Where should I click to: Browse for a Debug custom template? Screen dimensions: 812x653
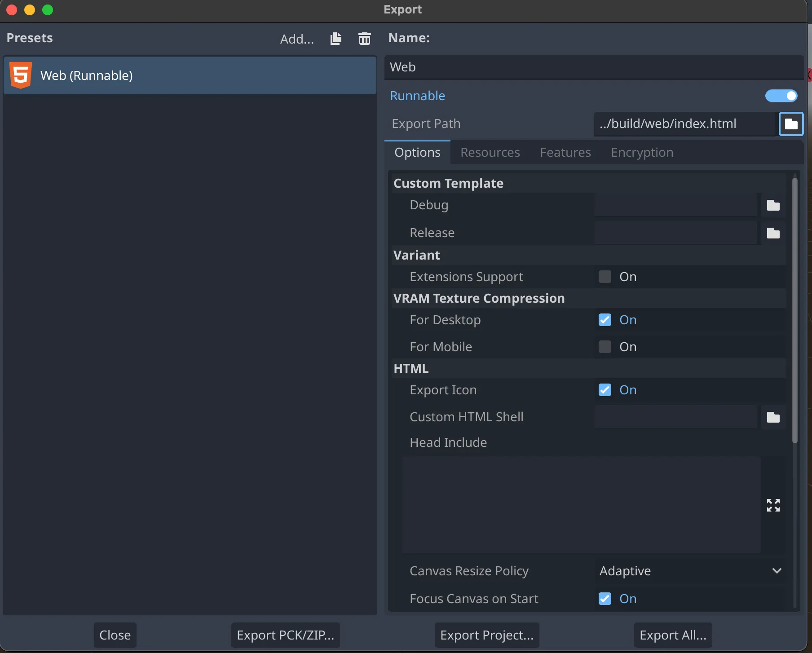(773, 205)
